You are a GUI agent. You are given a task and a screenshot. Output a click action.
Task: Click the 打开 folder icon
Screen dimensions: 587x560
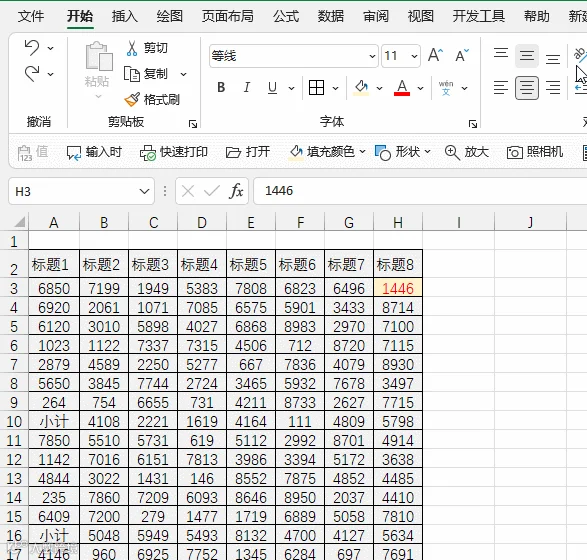(233, 153)
